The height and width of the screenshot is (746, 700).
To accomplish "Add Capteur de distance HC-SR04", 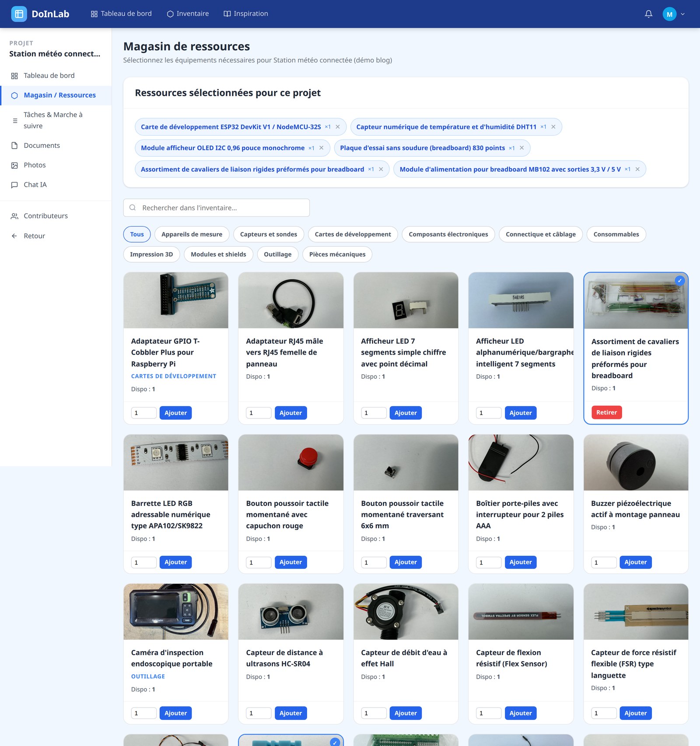I will [290, 713].
